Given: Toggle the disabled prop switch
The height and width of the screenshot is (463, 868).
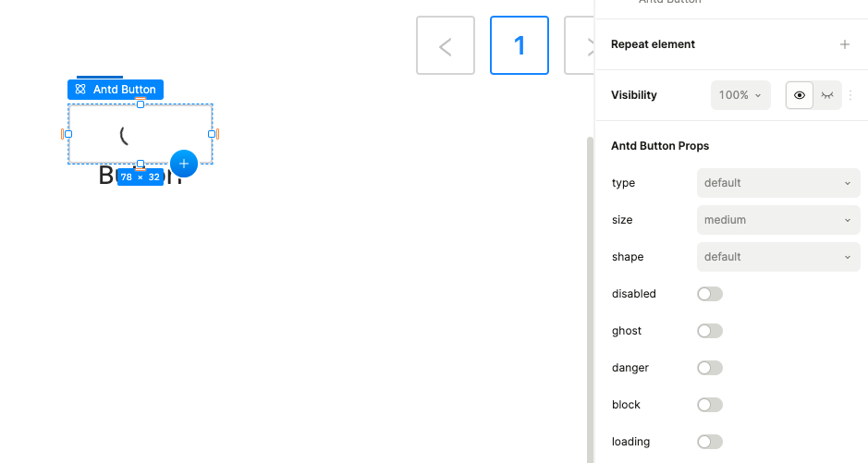Looking at the screenshot, I should pyautogui.click(x=709, y=294).
